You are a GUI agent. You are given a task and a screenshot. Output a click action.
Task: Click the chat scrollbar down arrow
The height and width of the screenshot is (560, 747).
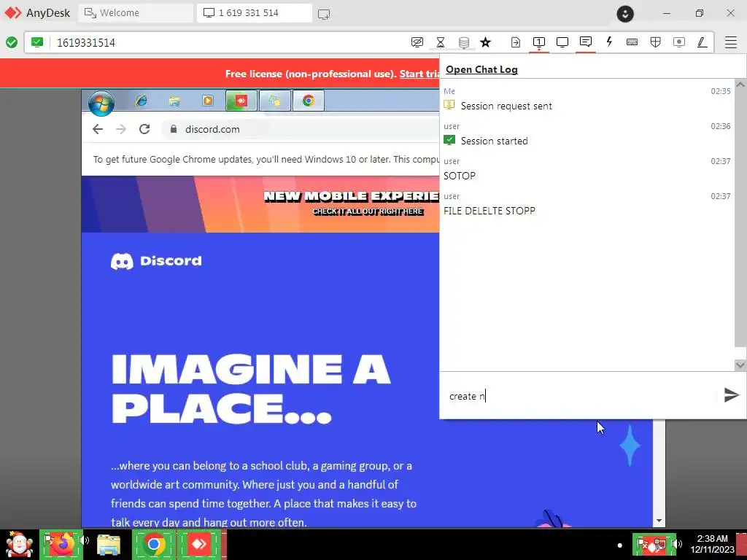[740, 365]
